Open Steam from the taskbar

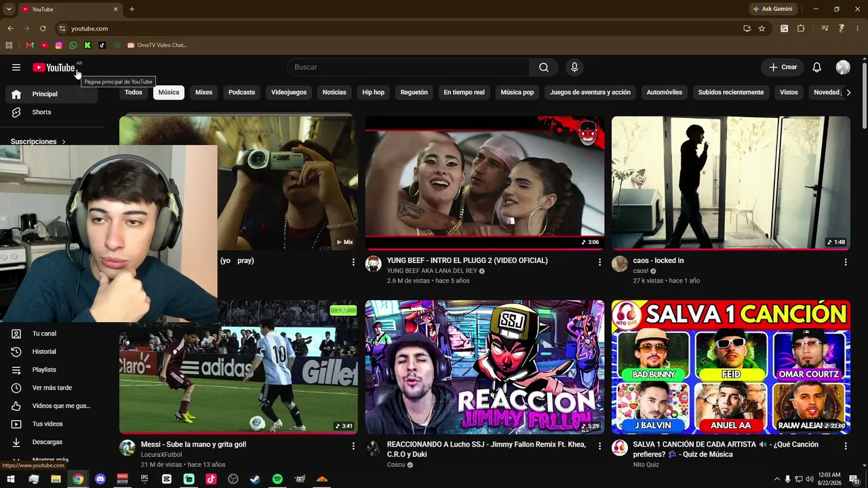pyautogui.click(x=255, y=479)
